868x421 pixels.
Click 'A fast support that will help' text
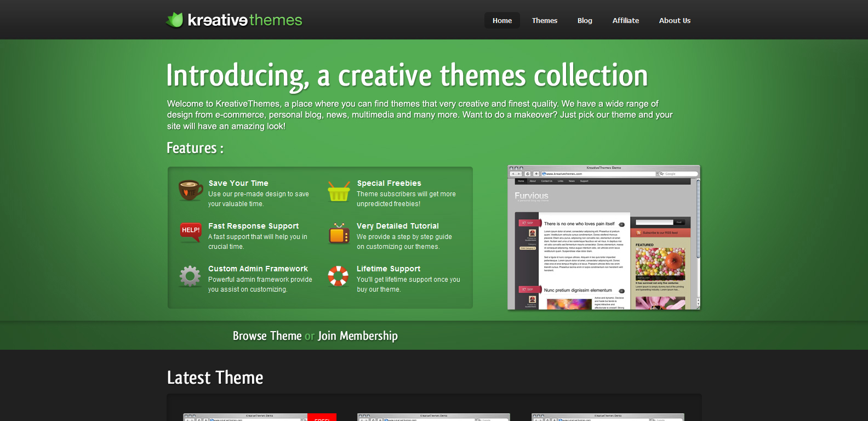[258, 242]
